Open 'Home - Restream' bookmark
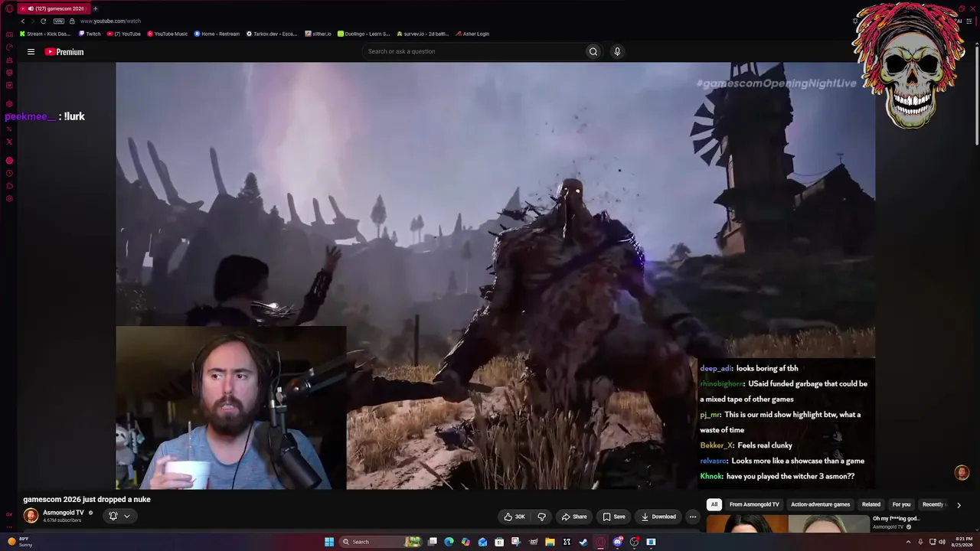980x551 pixels. click(217, 34)
